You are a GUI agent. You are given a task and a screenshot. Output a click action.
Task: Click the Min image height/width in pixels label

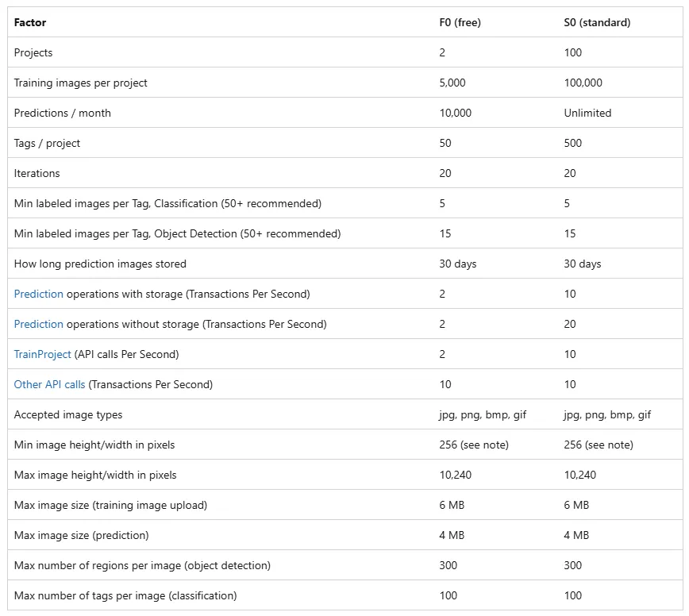[94, 445]
